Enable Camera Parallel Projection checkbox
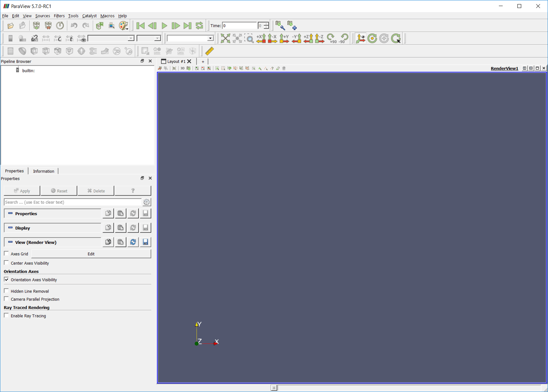The width and height of the screenshot is (548, 392). [x=6, y=299]
